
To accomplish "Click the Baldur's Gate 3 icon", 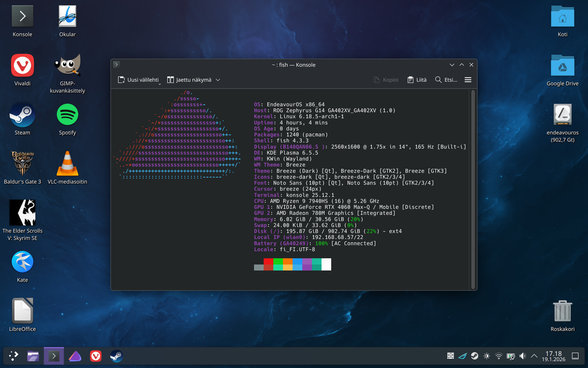I will pyautogui.click(x=22, y=163).
